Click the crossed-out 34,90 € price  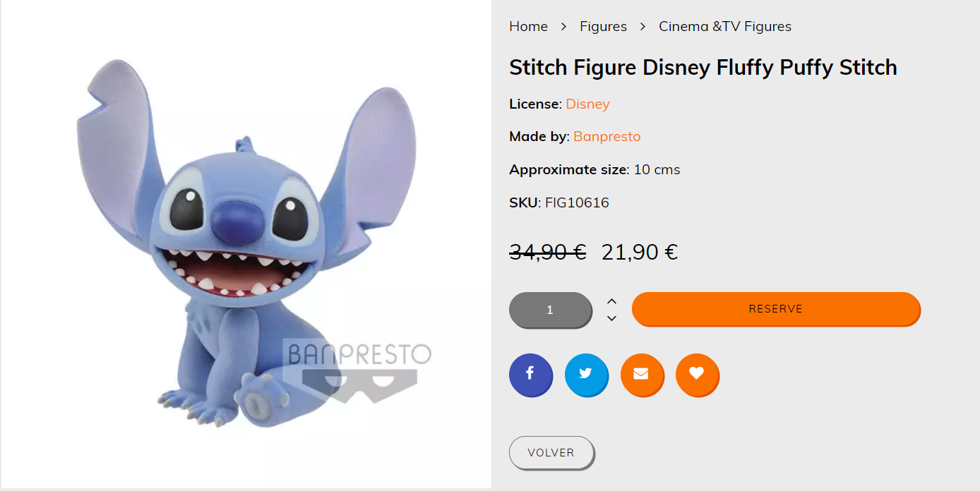(548, 252)
